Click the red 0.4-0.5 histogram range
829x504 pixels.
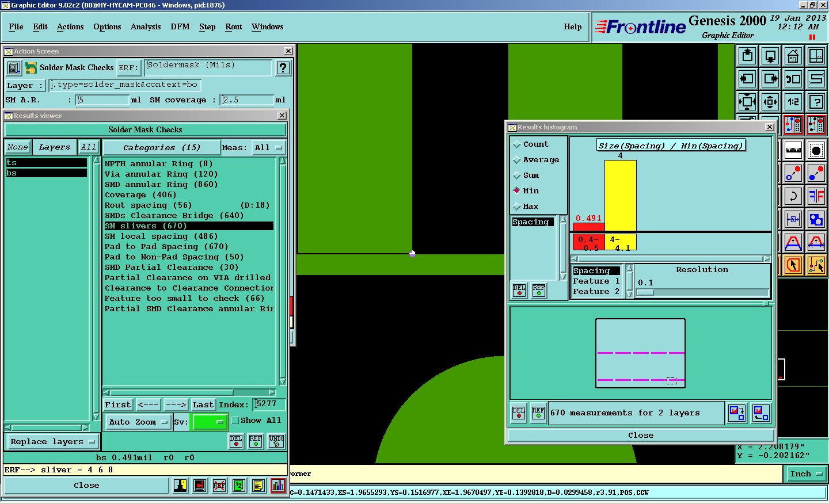pyautogui.click(x=588, y=242)
